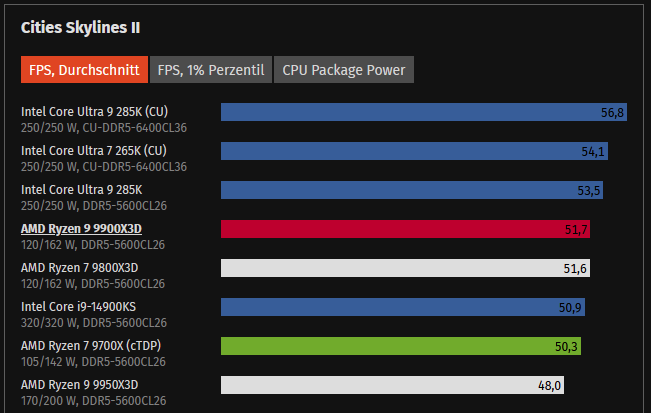Open the AMD Ryzen 9 9900X3D link

81,229
